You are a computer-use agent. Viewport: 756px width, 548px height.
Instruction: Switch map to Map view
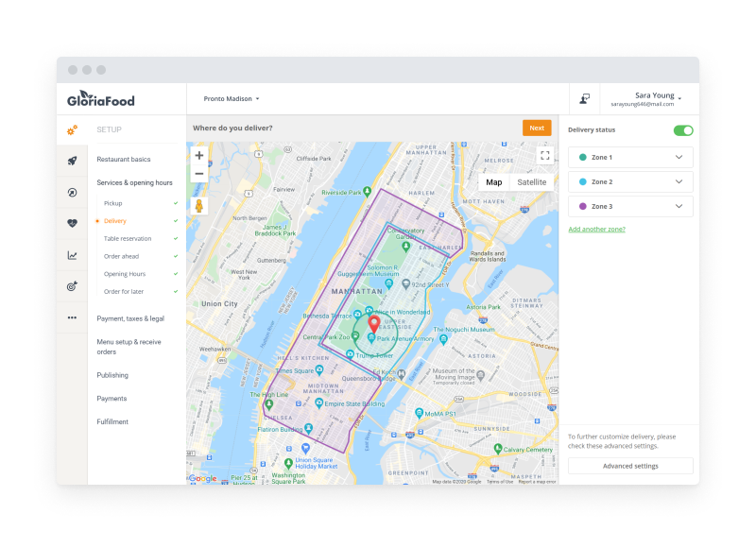pos(493,182)
